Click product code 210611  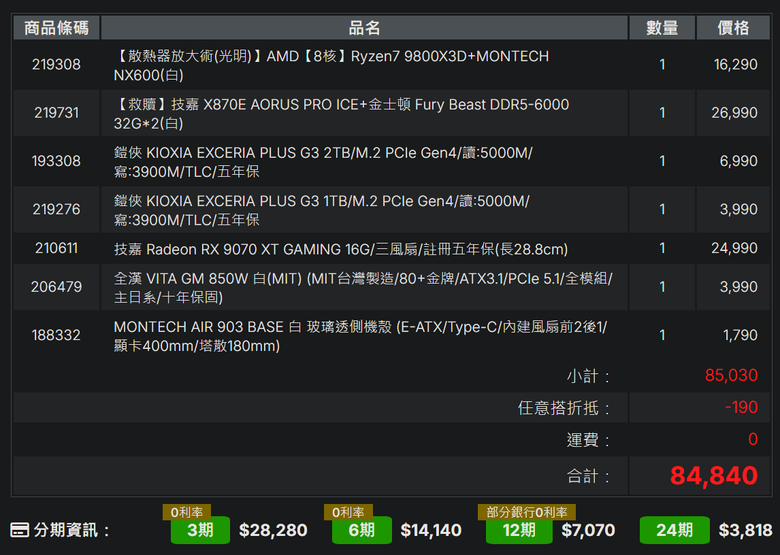click(x=56, y=248)
